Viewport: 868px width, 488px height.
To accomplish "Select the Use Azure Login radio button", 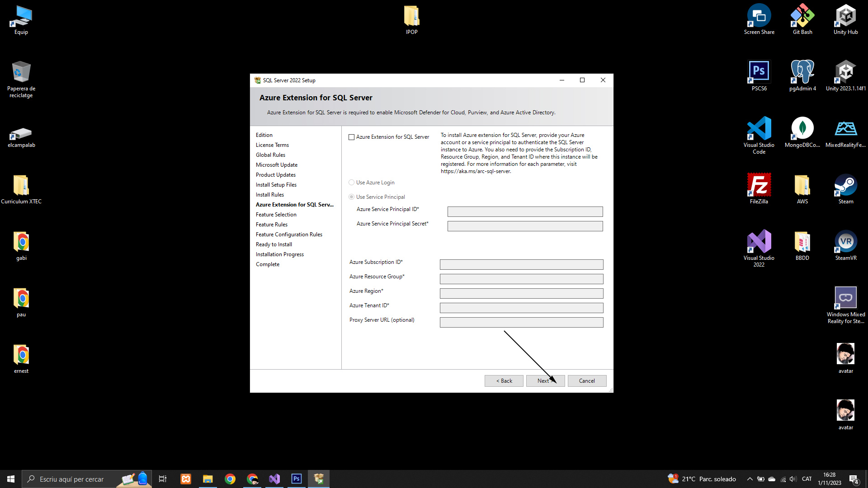I will coord(351,183).
